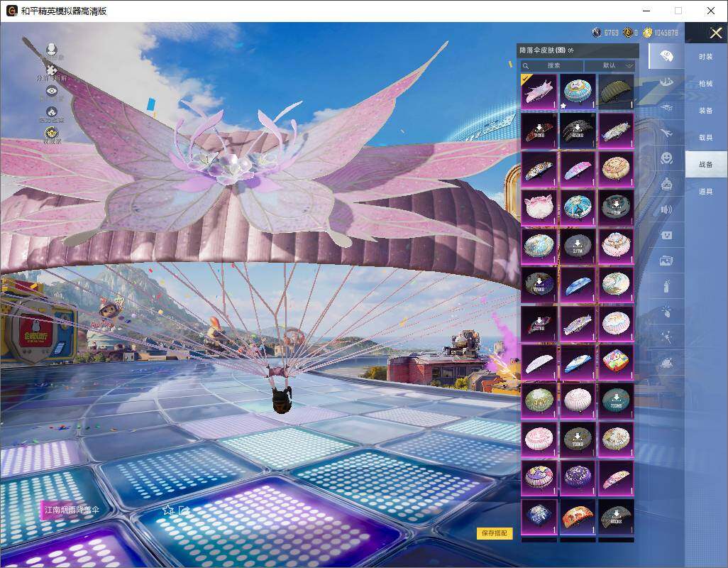This screenshot has width=728, height=568.
Task: Select the sparkling hand gesture category icon
Action: pyautogui.click(x=667, y=312)
